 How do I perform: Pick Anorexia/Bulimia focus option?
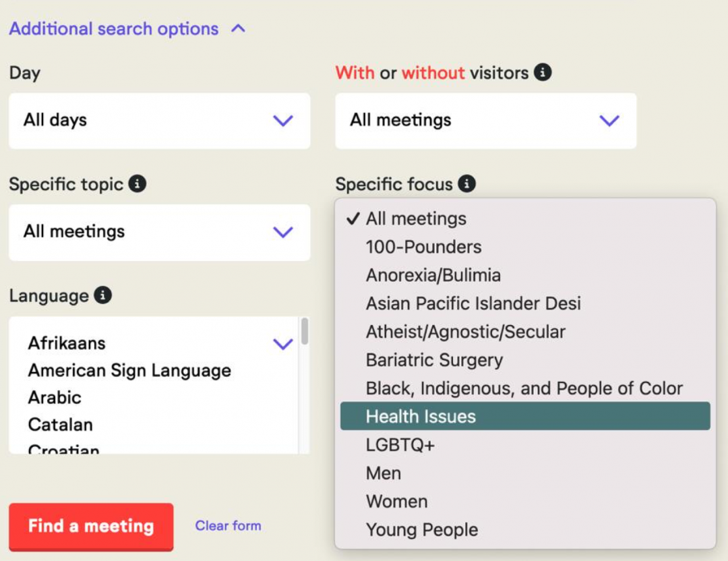(x=433, y=275)
